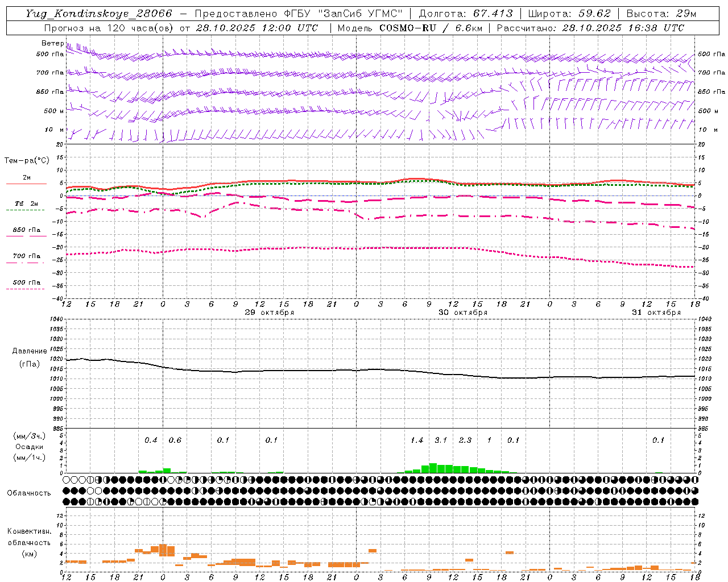The height and width of the screenshot is (582, 728).
Task: Click the 1.4 precipitation value
Action: [417, 440]
